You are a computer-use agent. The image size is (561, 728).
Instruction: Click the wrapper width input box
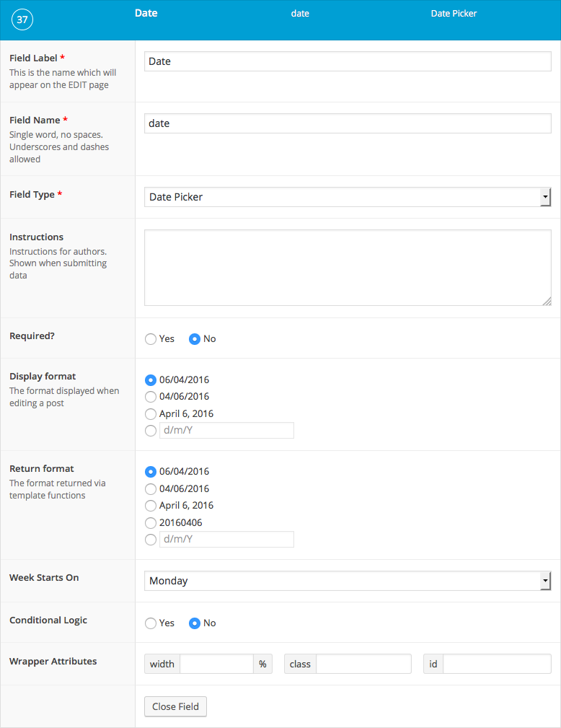pos(216,664)
